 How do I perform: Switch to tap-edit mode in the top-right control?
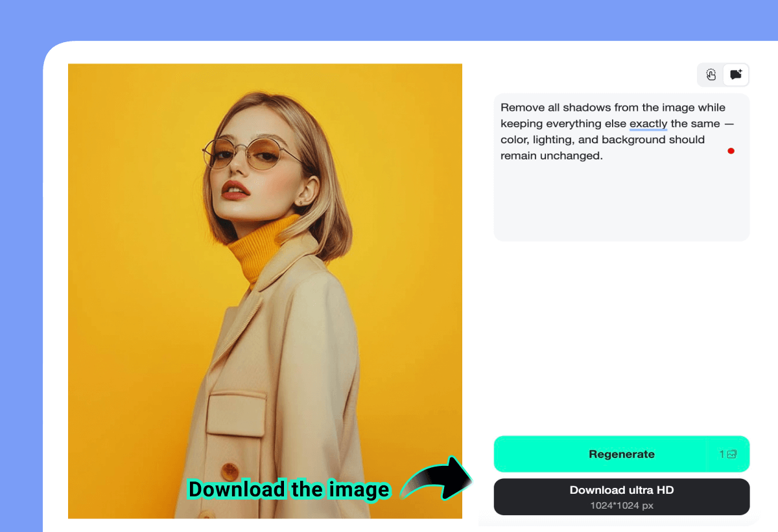[x=710, y=75]
